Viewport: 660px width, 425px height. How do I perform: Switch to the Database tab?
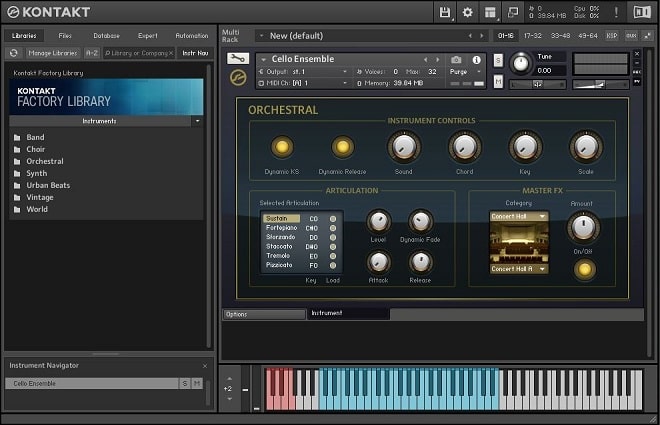(106, 36)
